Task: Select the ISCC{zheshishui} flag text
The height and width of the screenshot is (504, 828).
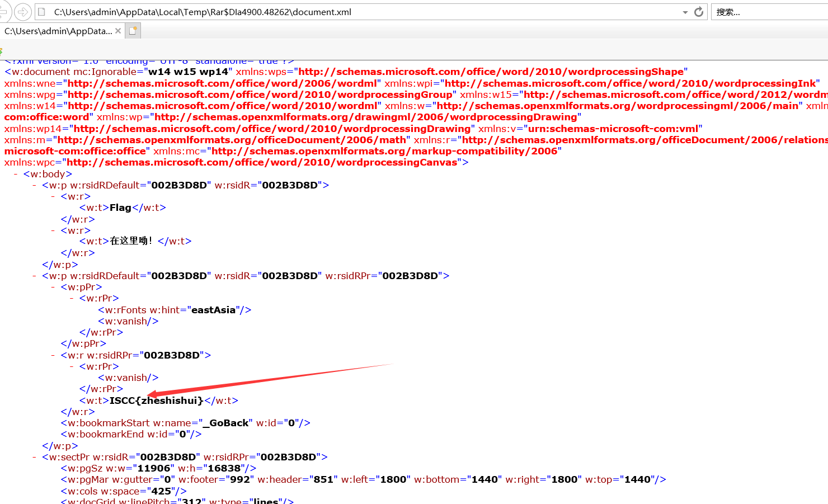Action: click(156, 400)
